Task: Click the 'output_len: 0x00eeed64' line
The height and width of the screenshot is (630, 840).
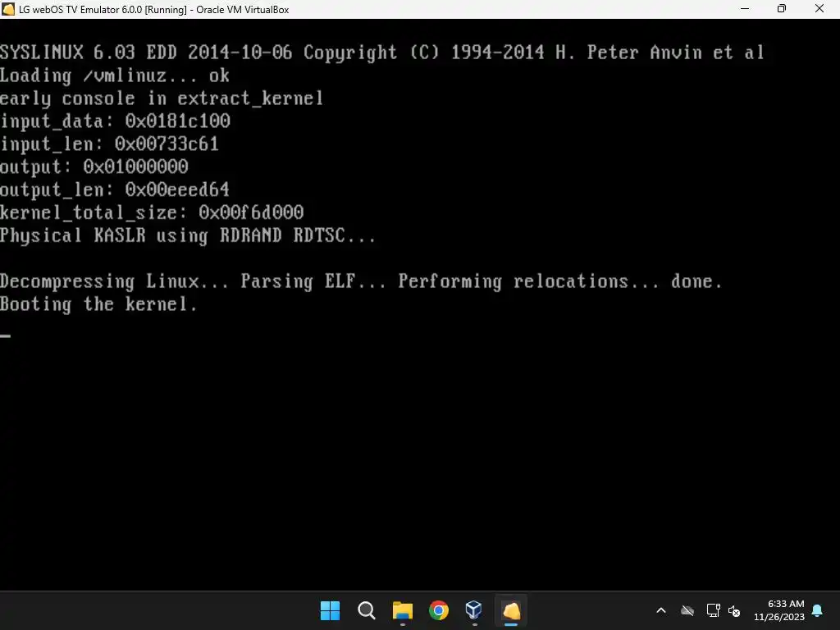Action: point(115,189)
